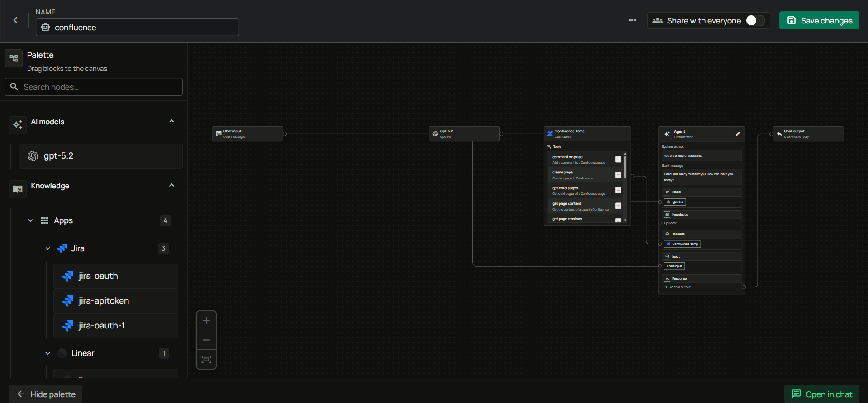Click the Chat input output connector handle

click(285, 134)
